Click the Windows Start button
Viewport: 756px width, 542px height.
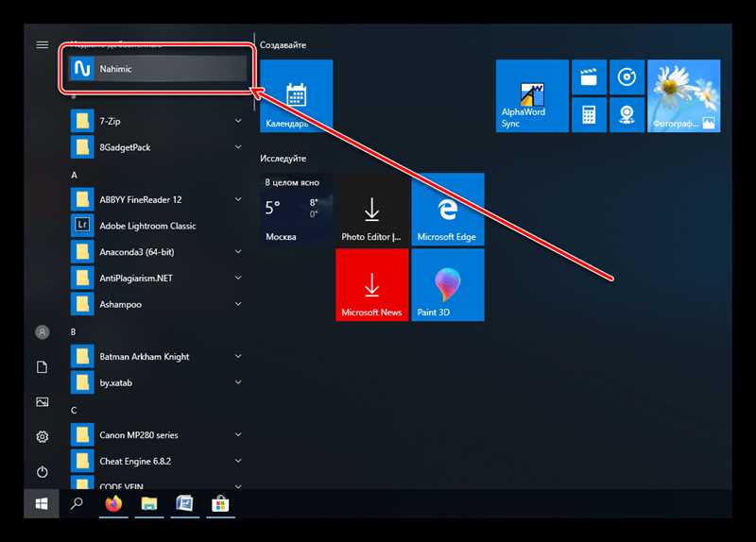tap(42, 504)
